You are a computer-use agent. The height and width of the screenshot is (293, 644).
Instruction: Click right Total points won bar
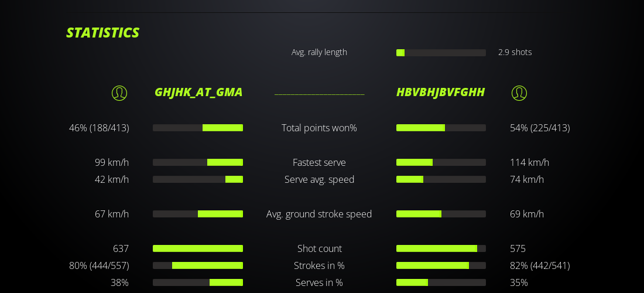coord(441,128)
